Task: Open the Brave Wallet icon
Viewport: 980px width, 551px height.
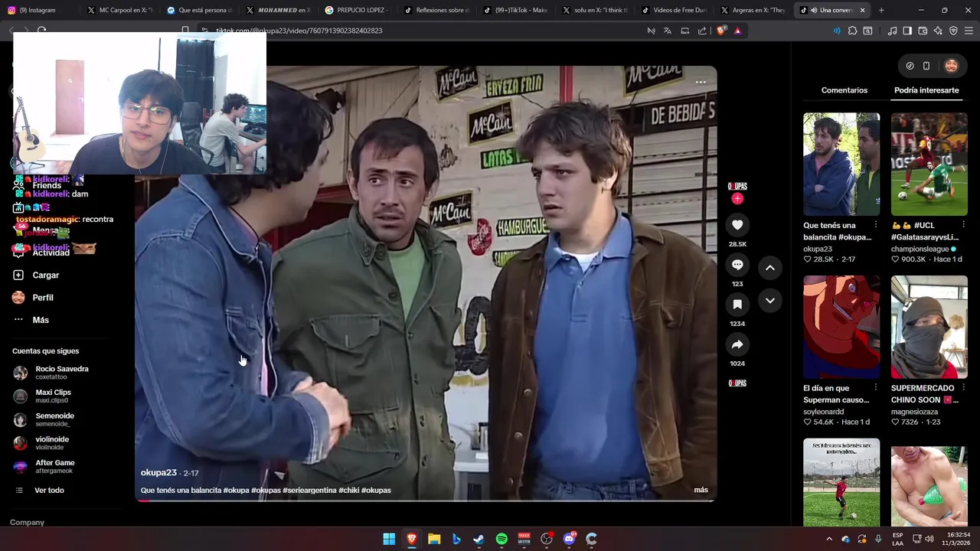Action: 923,31
